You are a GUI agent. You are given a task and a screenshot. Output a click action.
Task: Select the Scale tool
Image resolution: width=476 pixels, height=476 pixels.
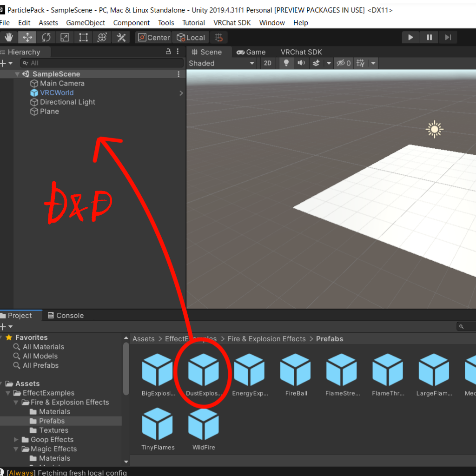tap(65, 37)
